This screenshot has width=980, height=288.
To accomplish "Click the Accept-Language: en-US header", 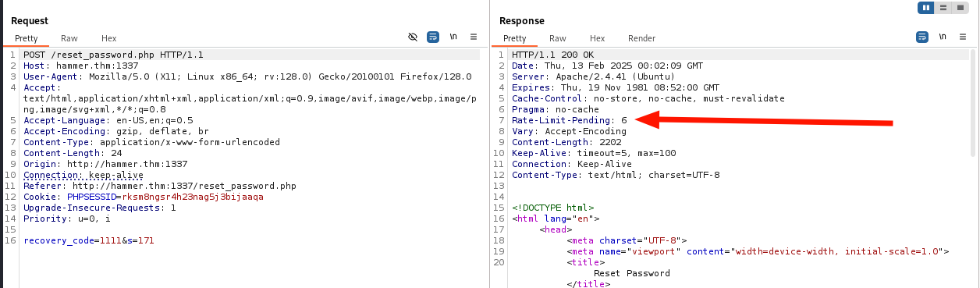I will coord(108,120).
